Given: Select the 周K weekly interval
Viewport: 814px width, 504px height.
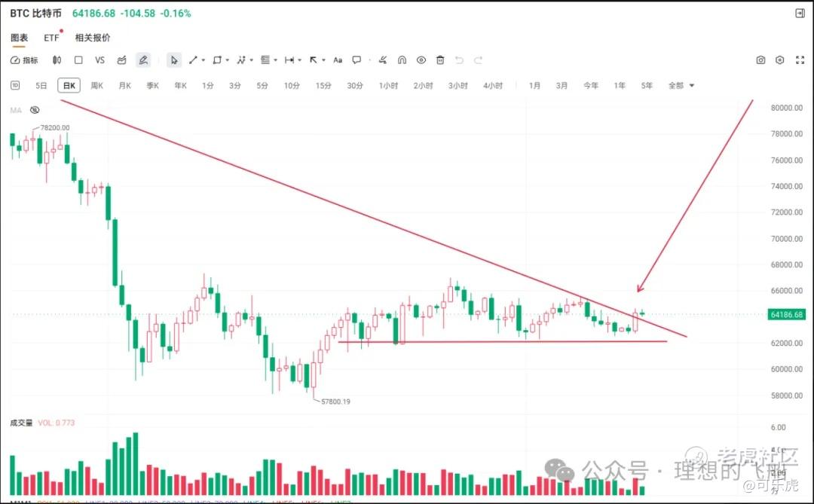Looking at the screenshot, I should click(x=97, y=86).
